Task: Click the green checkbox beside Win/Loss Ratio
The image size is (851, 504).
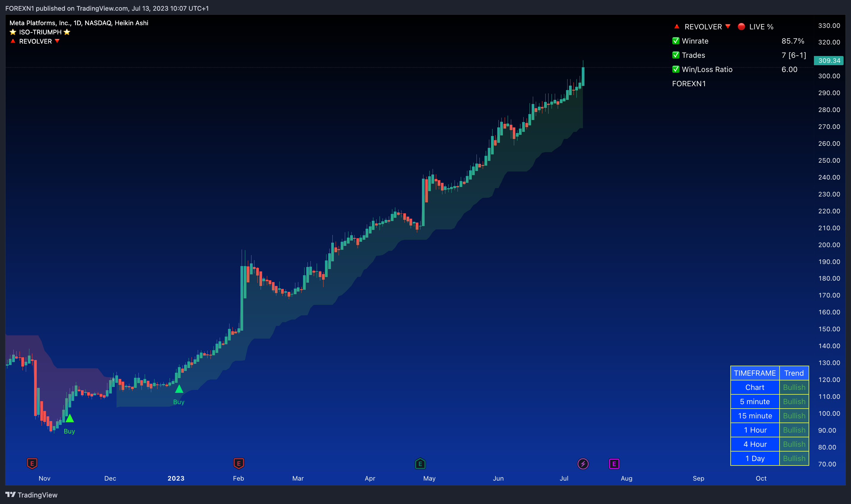Action: (676, 69)
